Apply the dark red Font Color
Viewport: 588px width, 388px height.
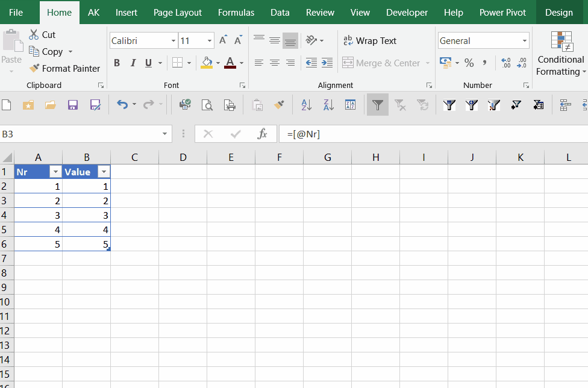tap(230, 63)
